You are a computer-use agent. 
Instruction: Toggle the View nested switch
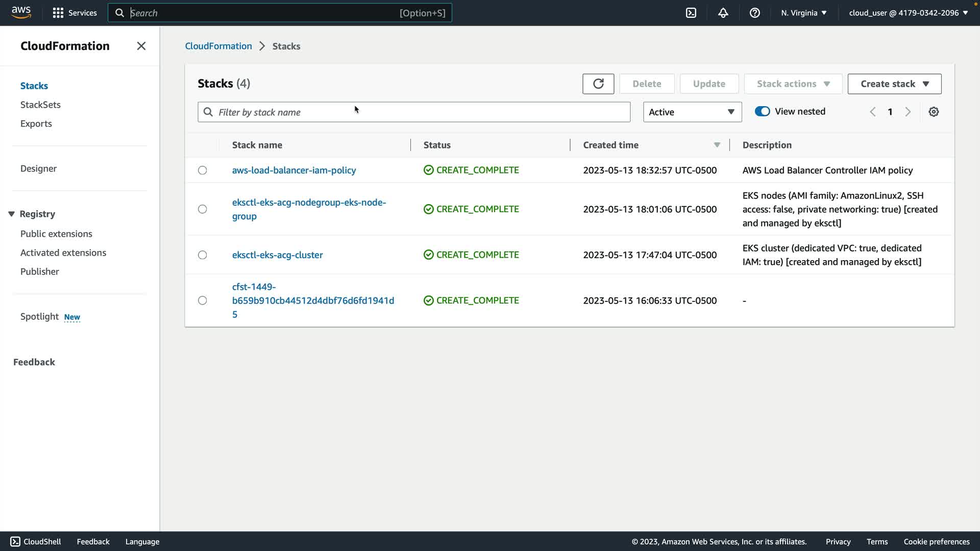(x=762, y=111)
